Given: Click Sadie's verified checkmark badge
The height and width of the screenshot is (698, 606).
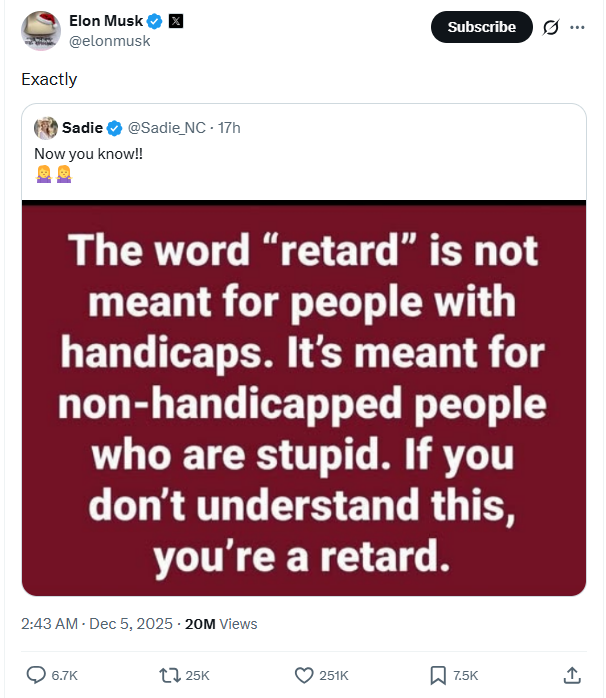Looking at the screenshot, I should point(114,127).
